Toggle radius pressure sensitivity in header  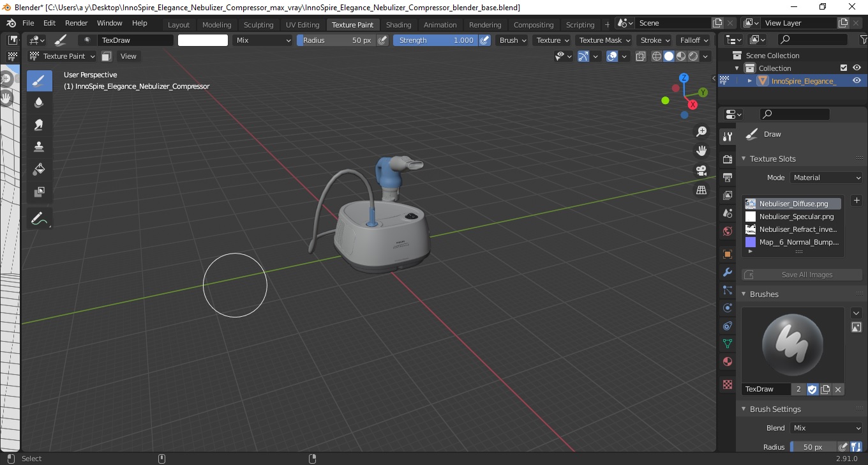point(382,40)
